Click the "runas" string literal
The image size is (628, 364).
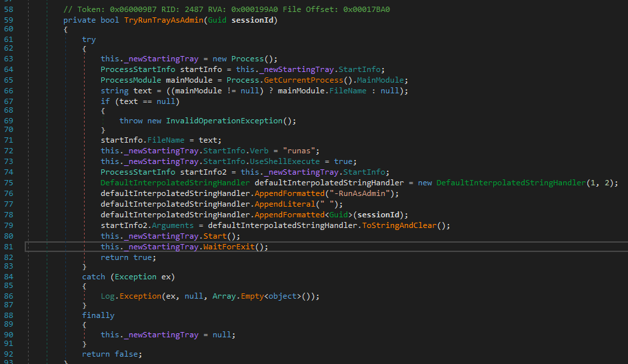299,151
